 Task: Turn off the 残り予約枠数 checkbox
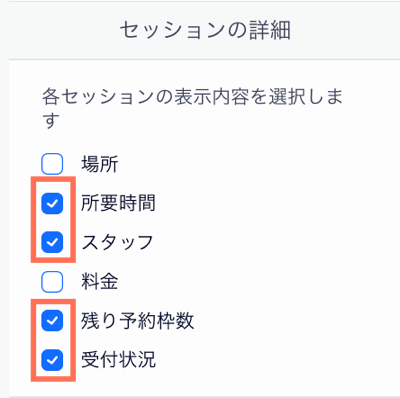(x=52, y=321)
